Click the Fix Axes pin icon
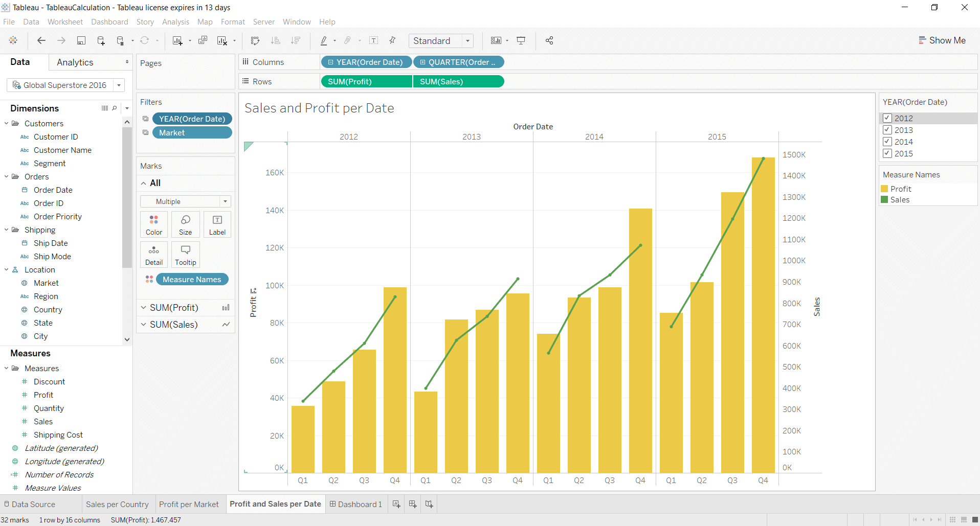Screen dimensions: 980x526 tap(392, 40)
